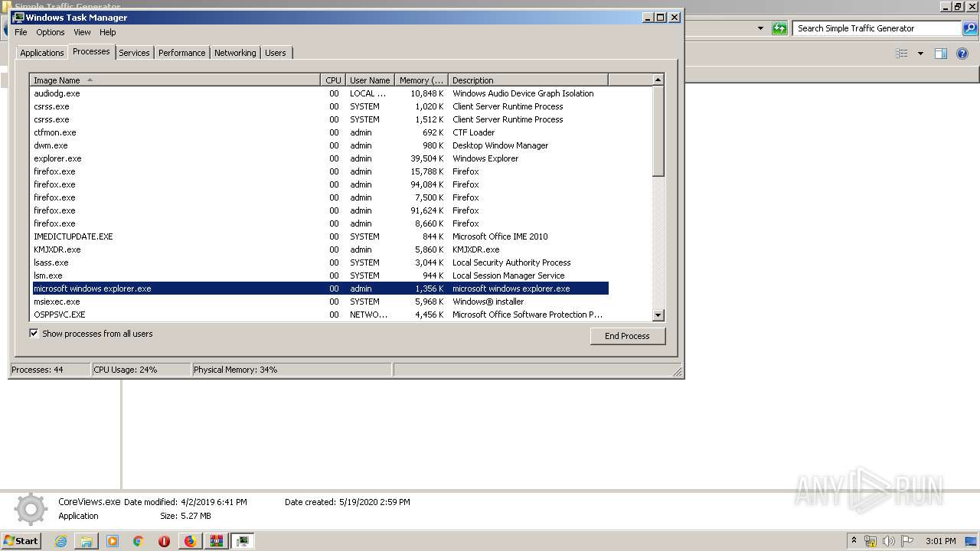Open the Windows Explorer folder taskbar icon
The height and width of the screenshot is (551, 980).
(87, 541)
